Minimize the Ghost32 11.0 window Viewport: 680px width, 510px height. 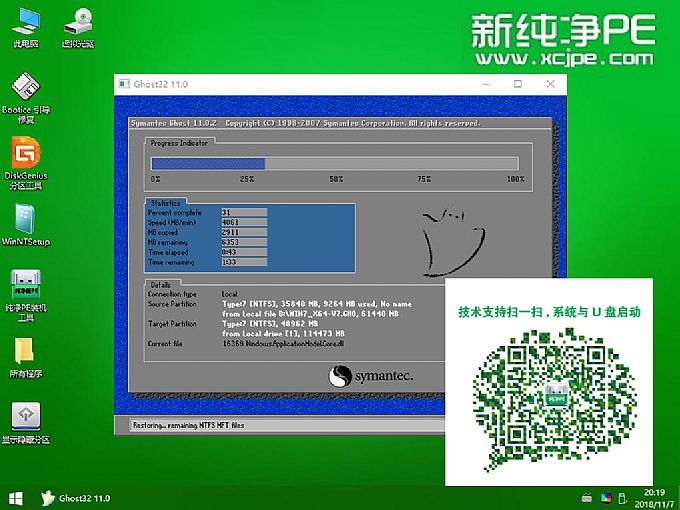(x=486, y=84)
